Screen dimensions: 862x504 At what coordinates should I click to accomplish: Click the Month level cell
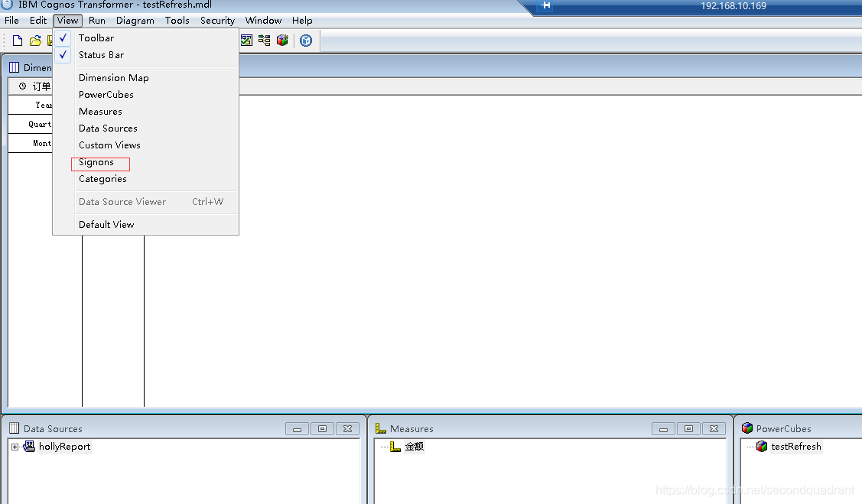(x=31, y=143)
